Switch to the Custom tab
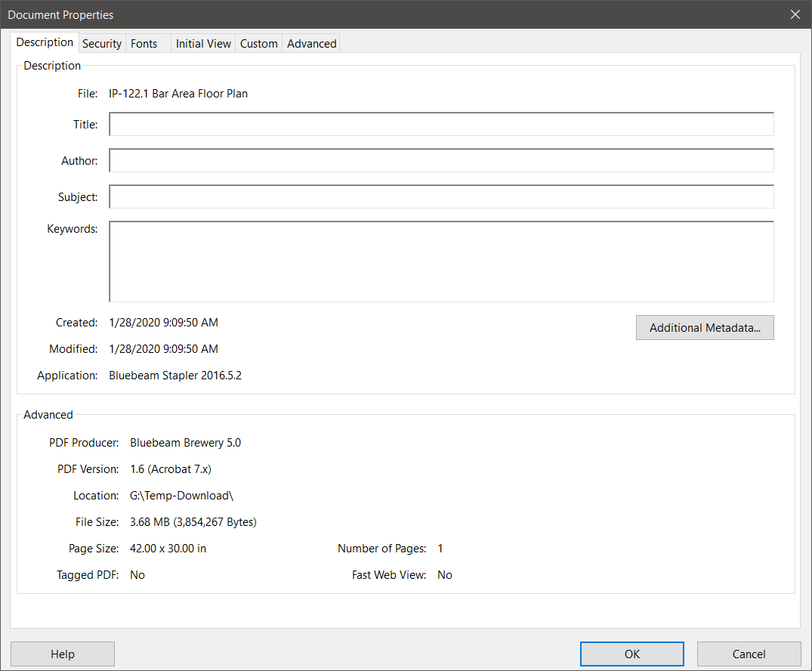The height and width of the screenshot is (671, 812). [258, 43]
